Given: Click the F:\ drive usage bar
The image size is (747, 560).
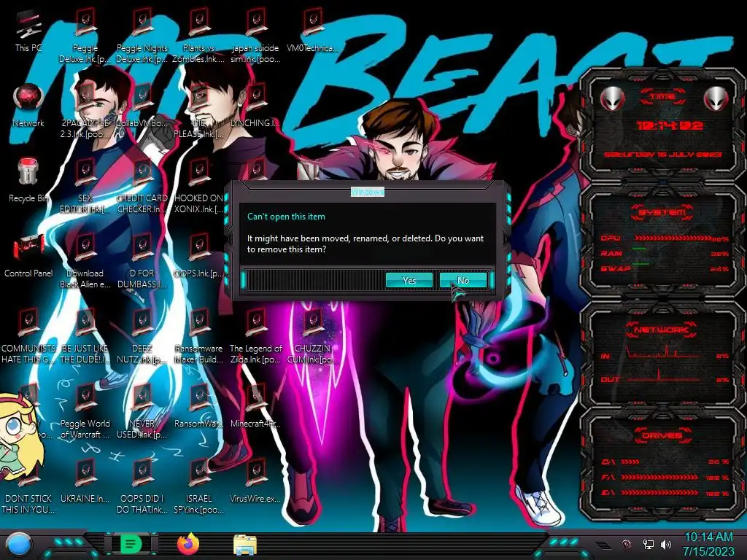Looking at the screenshot, I should [x=659, y=477].
